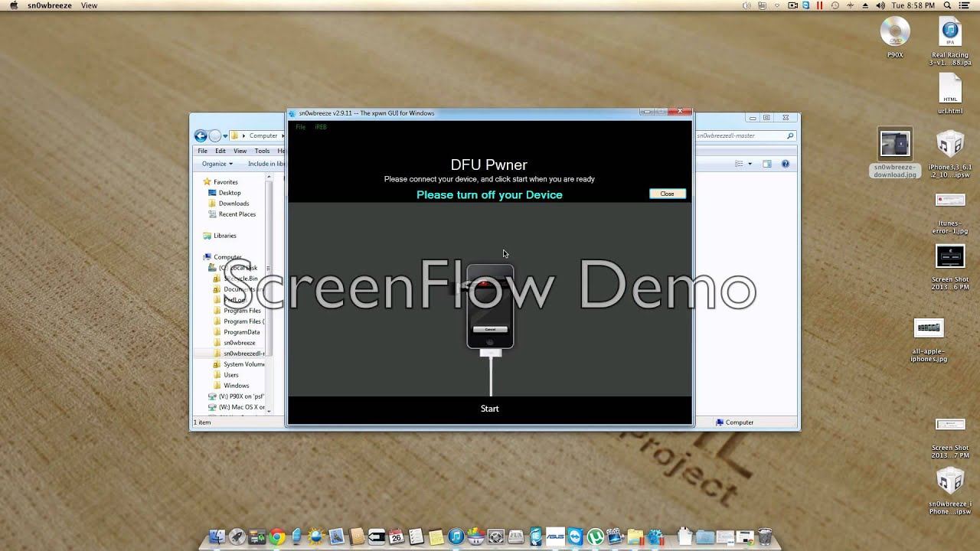Select Screen Shot 2013…7 PM on desktop

(x=950, y=439)
